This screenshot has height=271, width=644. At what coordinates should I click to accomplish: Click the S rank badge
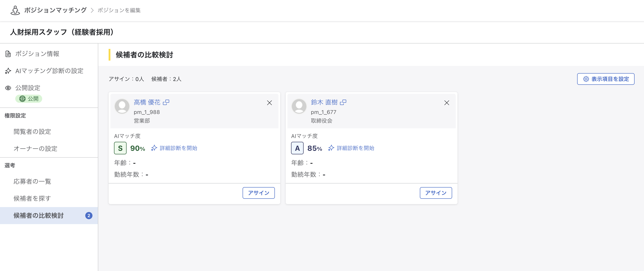point(120,148)
